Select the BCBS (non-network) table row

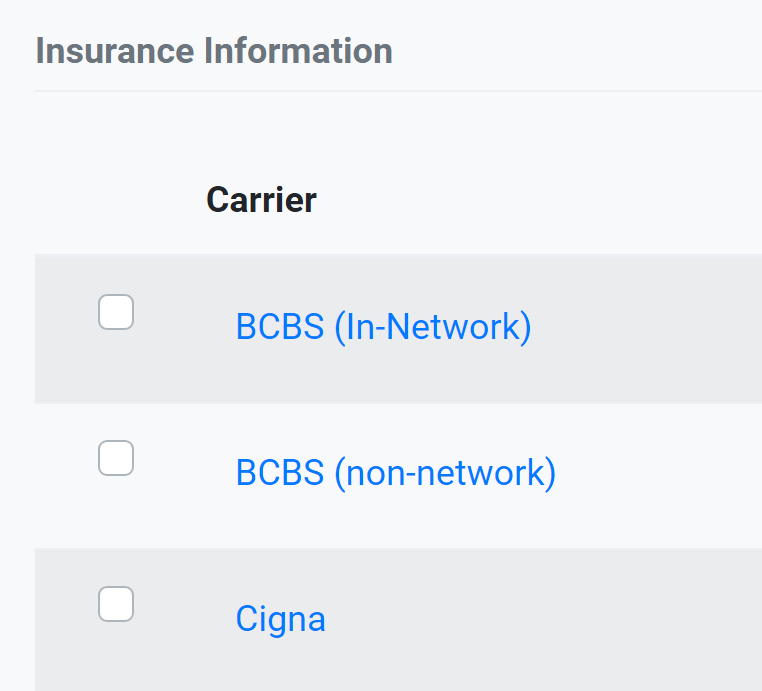click(398, 476)
